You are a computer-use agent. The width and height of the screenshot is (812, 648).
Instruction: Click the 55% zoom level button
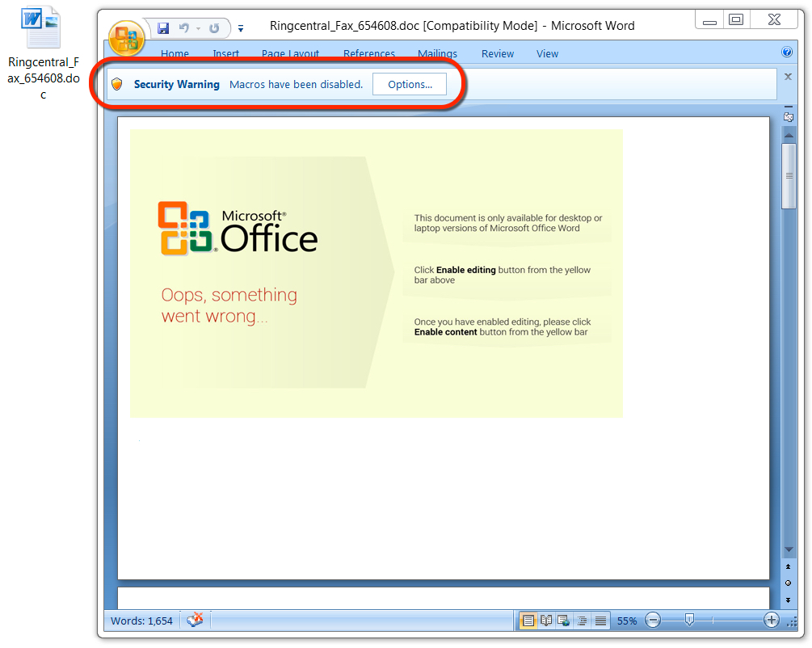coord(627,621)
